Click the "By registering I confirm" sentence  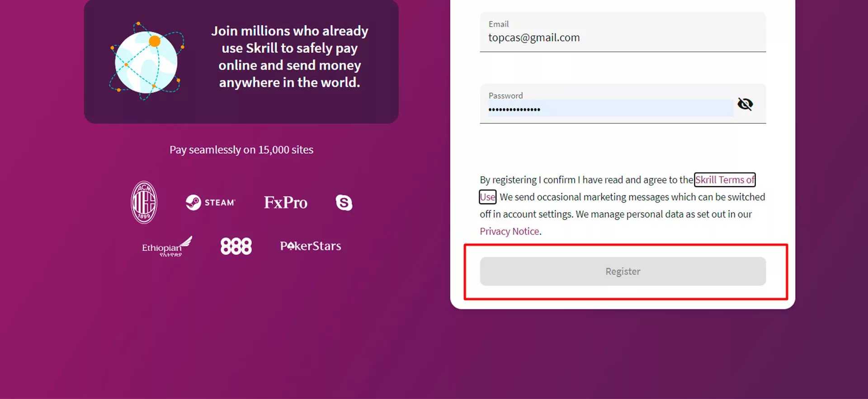coord(586,180)
